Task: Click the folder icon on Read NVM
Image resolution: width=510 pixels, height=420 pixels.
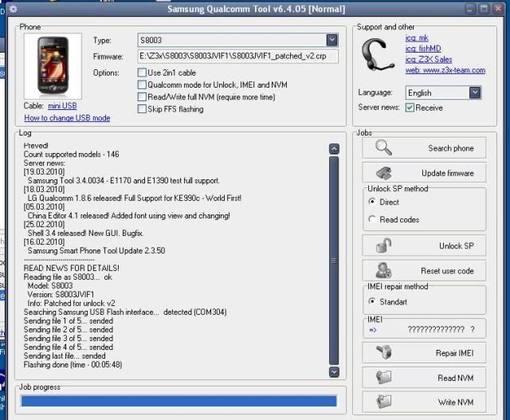Action: point(384,378)
